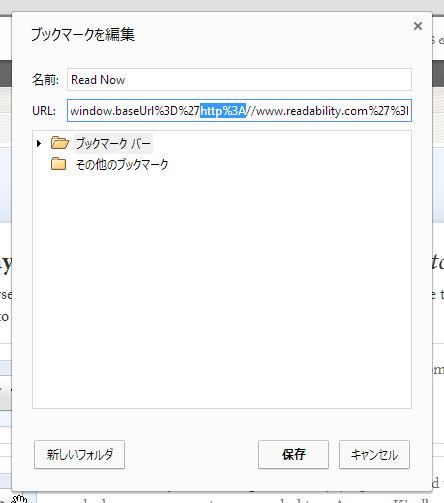444x503 pixels.
Task: Click the 名前: label
Action: coord(45,80)
